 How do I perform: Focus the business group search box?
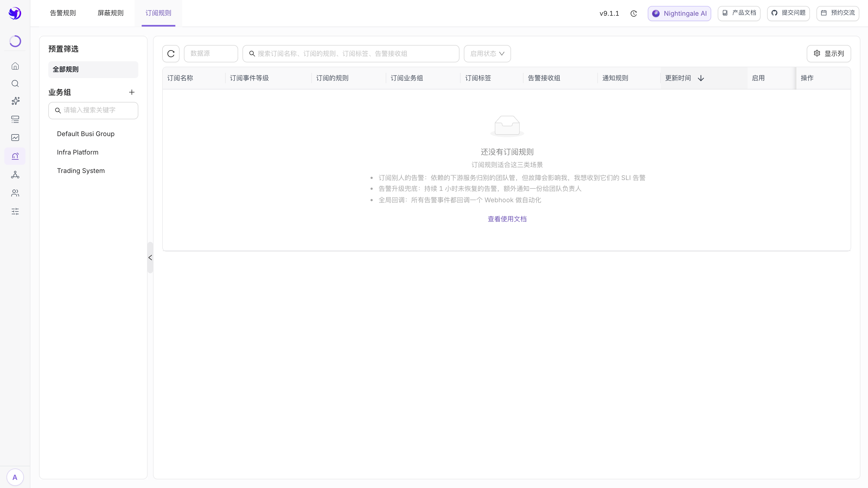[x=93, y=110]
